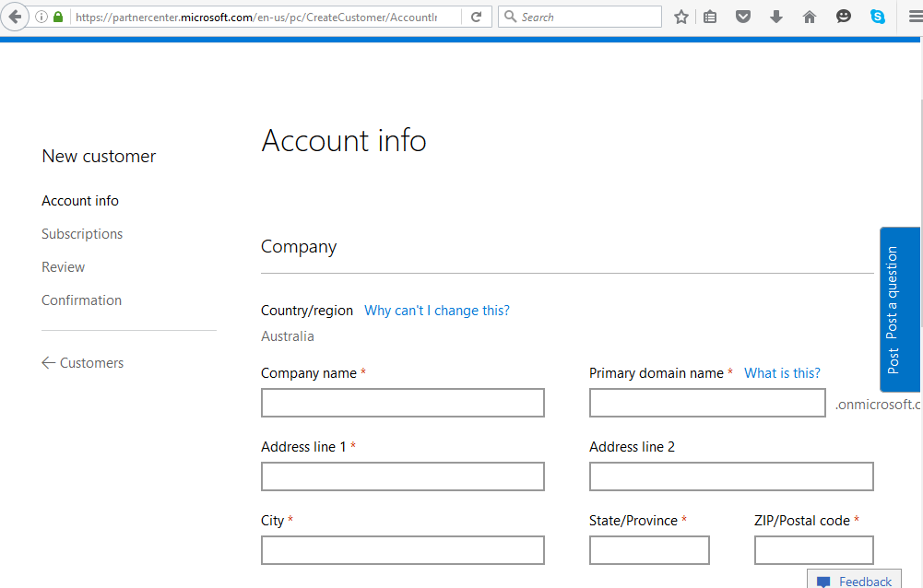
Task: Click the Feedback button
Action: 854,580
